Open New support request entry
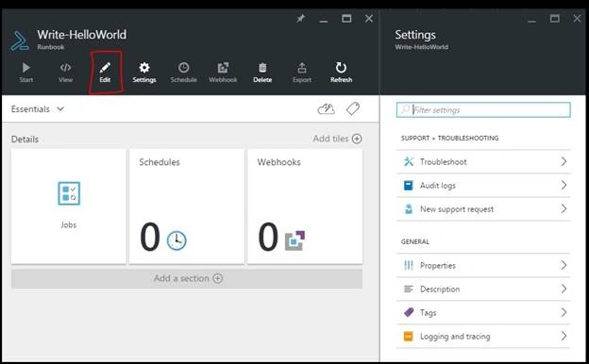 point(483,209)
